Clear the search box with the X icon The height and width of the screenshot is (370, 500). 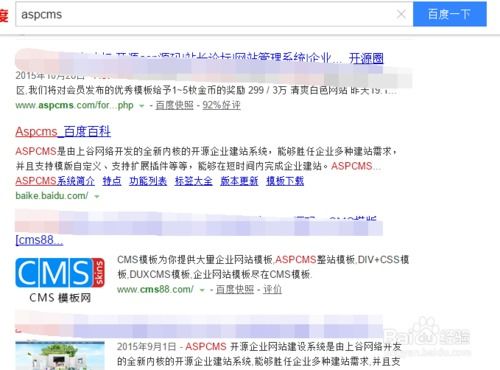[401, 14]
